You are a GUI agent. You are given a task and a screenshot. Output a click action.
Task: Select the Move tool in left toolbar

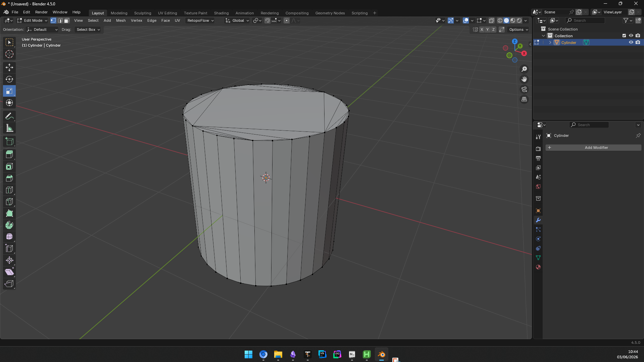[9, 67]
